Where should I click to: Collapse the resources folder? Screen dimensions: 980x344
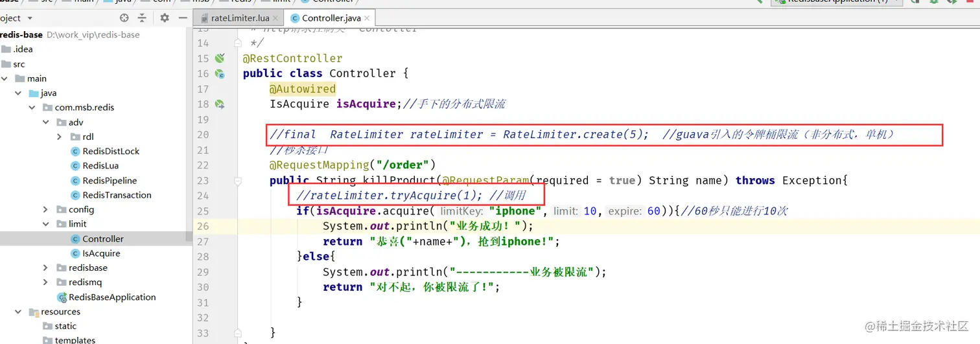pos(18,312)
